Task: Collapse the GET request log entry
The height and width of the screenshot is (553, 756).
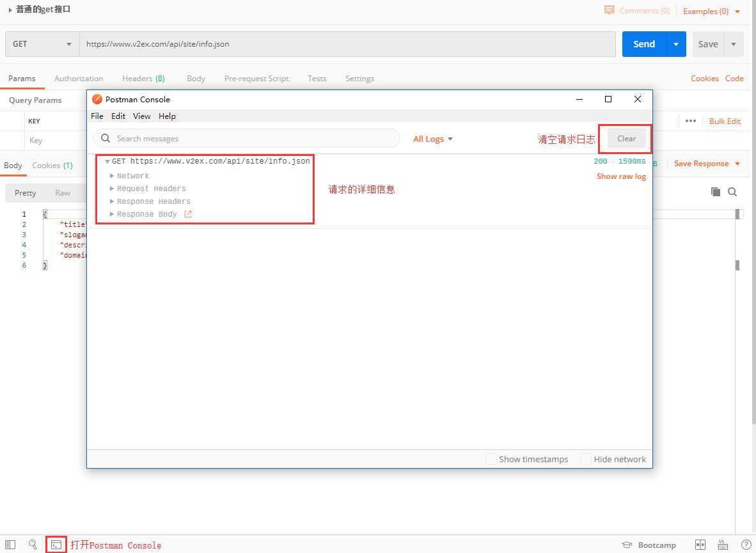Action: 107,162
